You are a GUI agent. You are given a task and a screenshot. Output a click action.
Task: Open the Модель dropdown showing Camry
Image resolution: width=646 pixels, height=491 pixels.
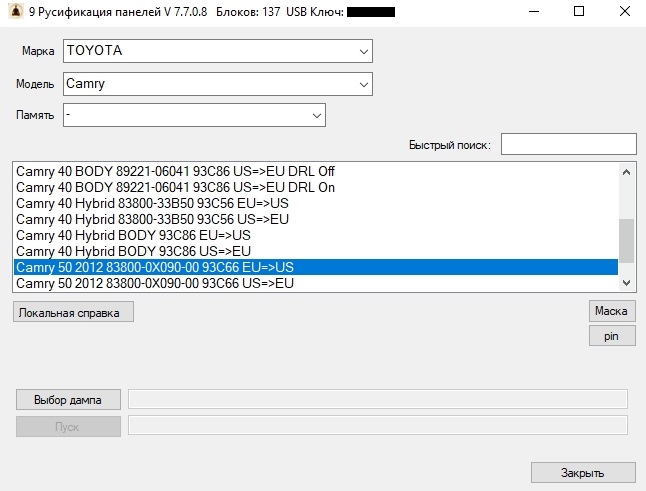tap(218, 84)
